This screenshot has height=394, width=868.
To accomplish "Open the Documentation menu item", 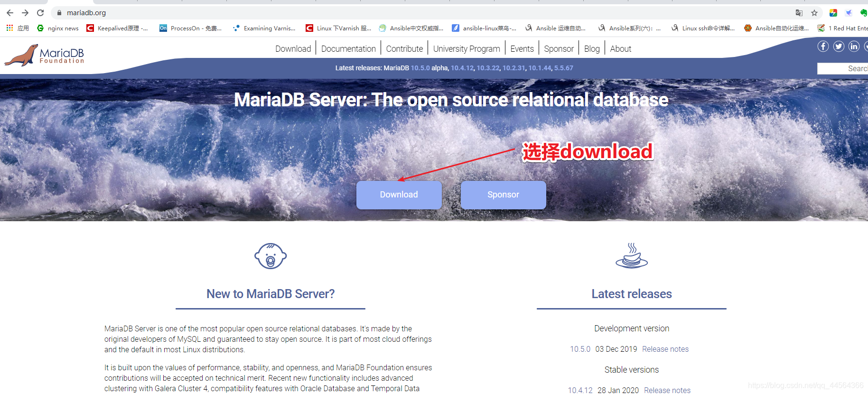I will (348, 48).
